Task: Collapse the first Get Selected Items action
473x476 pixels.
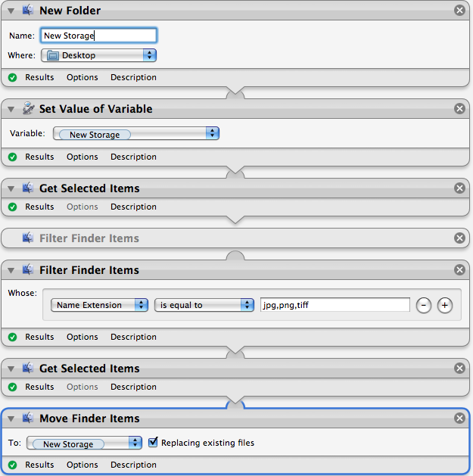Action: pos(11,188)
